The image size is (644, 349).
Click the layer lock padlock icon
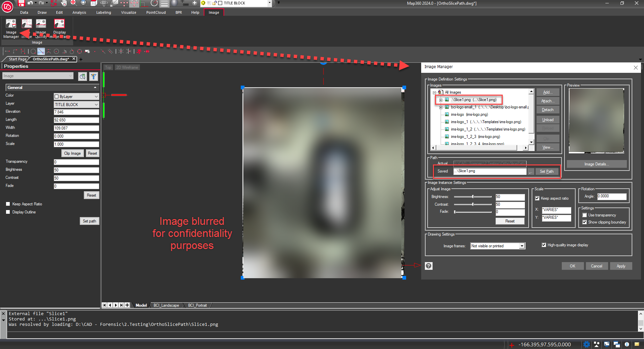pos(214,3)
